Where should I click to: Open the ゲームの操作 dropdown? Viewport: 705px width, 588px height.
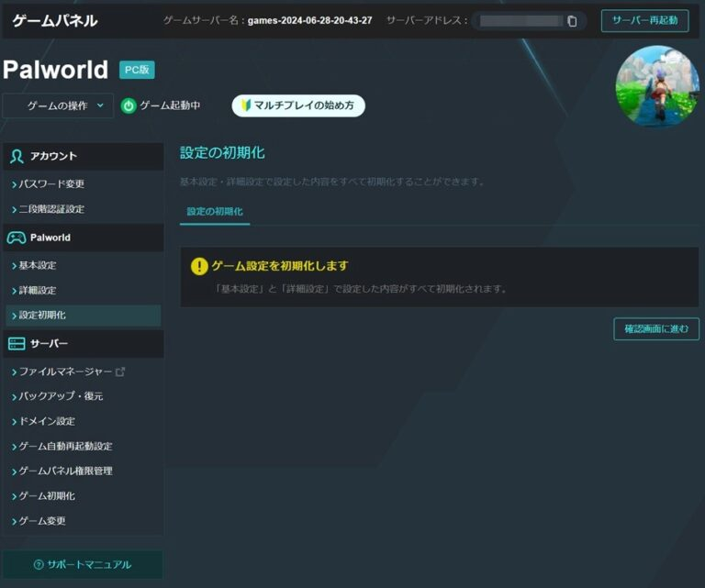coord(58,106)
